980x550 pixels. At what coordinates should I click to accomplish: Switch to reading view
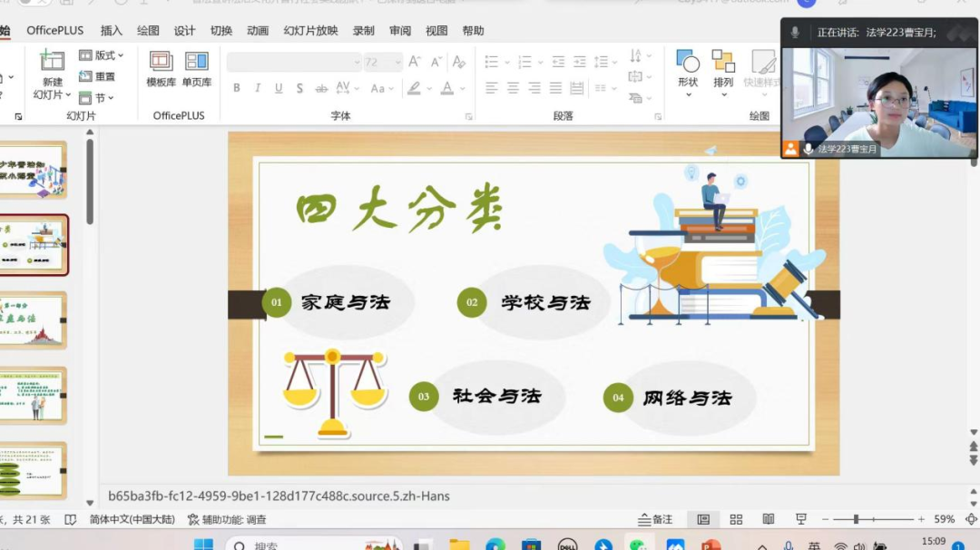coord(769,519)
